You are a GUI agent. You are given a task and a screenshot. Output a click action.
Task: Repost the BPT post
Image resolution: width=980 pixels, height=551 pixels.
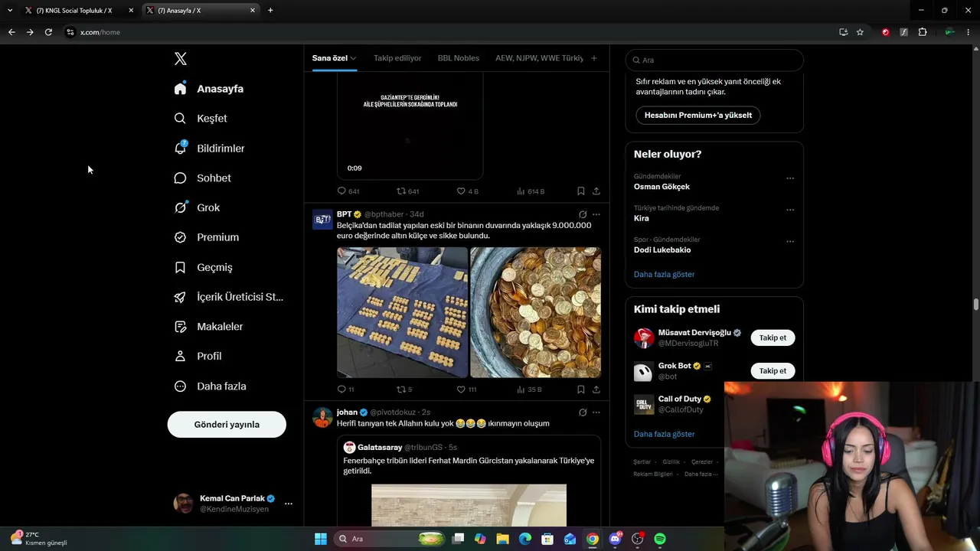pos(404,390)
